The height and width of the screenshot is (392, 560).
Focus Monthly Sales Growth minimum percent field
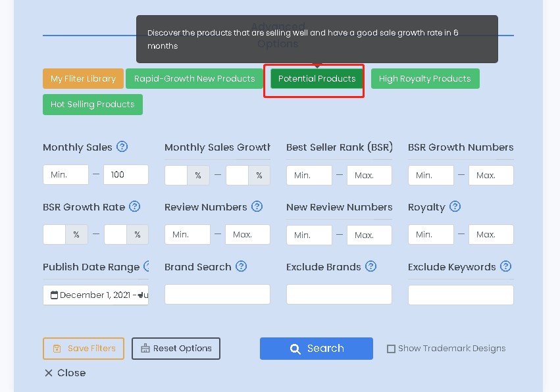[x=176, y=176]
